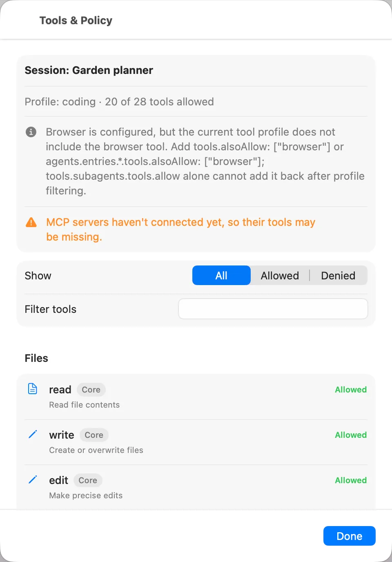Click the Files section header
392x562 pixels.
[36, 358]
